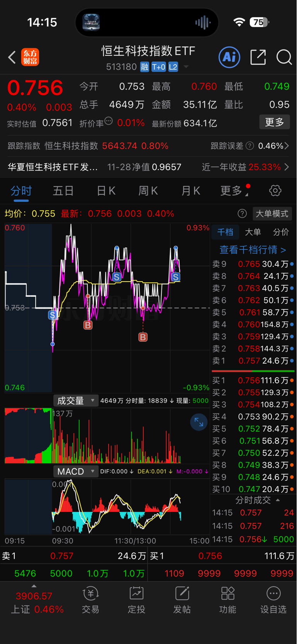The height and width of the screenshot is (644, 297).
Task: Select 买10 price 0.747 row
Action: tap(253, 489)
